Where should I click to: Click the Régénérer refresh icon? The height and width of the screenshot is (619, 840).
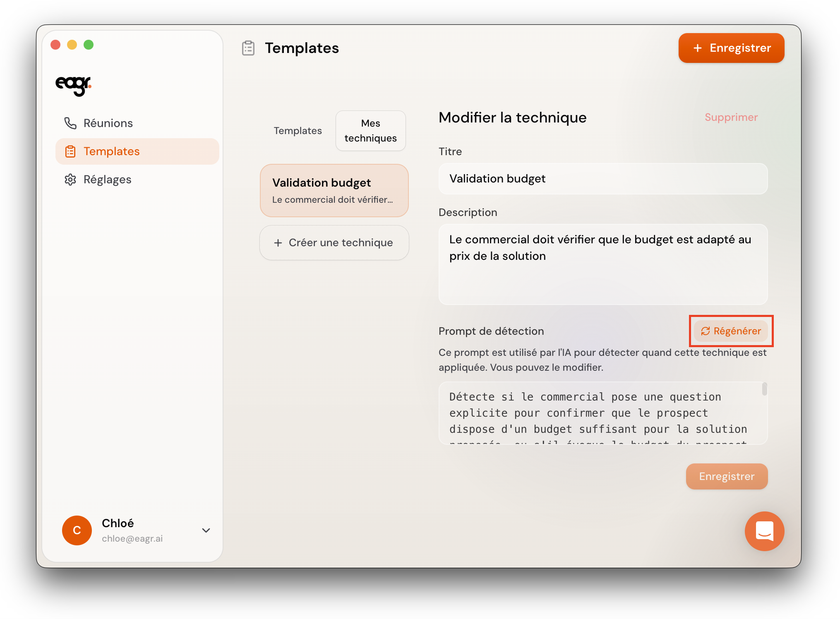(706, 331)
